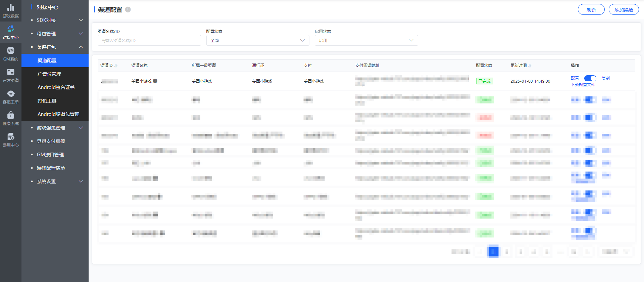Click the 添加渠道 button
This screenshot has width=644, height=282.
624,10
